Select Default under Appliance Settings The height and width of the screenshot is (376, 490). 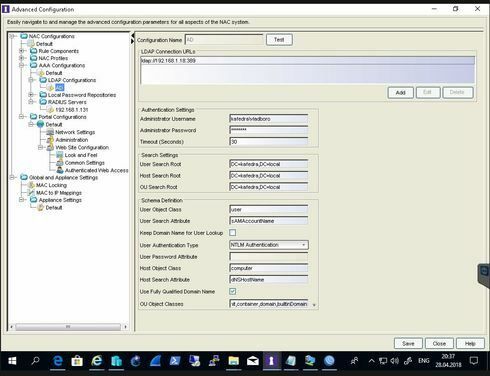tap(54, 207)
